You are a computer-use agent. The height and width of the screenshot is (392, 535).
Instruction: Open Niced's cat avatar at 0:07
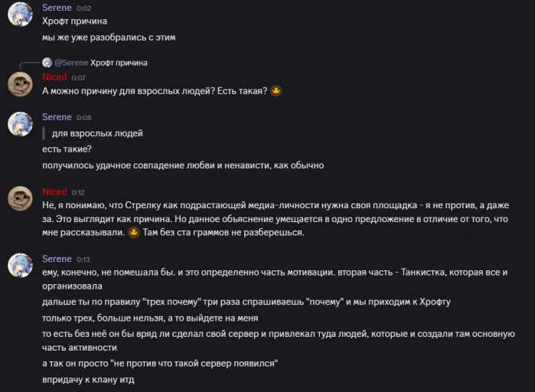pos(20,84)
